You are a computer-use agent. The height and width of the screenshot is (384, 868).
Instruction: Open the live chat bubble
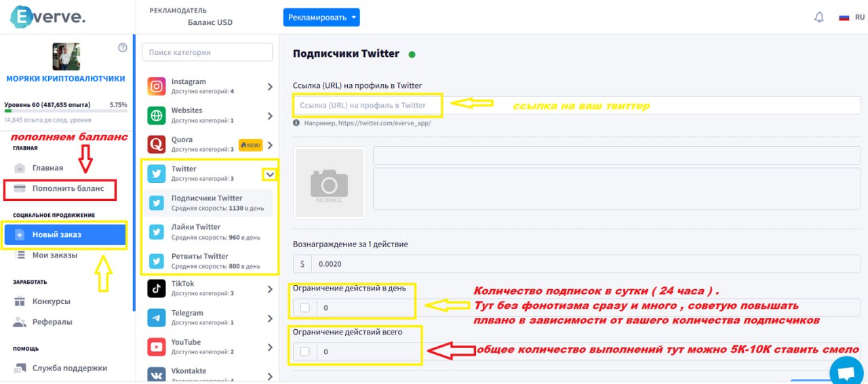click(846, 371)
